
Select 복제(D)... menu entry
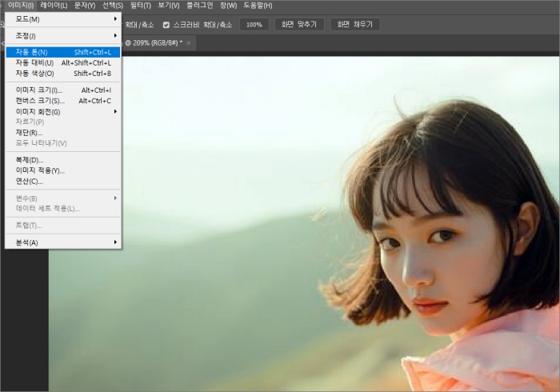63,160
